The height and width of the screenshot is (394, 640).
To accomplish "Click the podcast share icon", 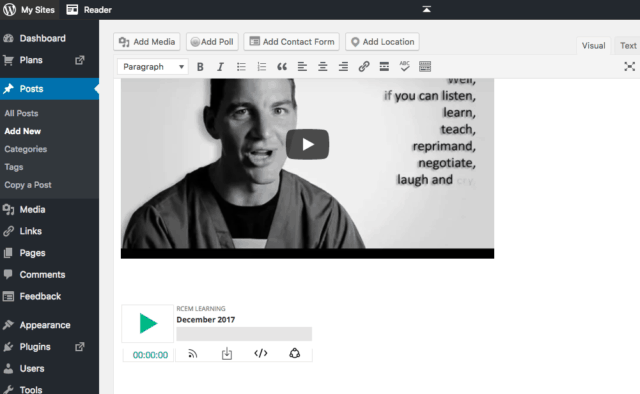I will [295, 353].
